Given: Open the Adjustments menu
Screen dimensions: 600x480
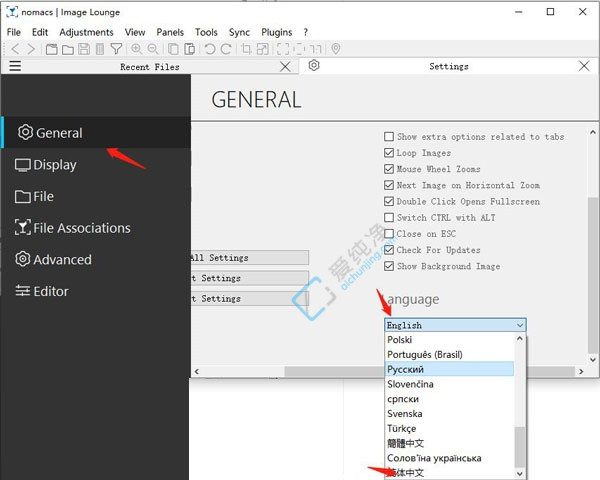Looking at the screenshot, I should [86, 32].
